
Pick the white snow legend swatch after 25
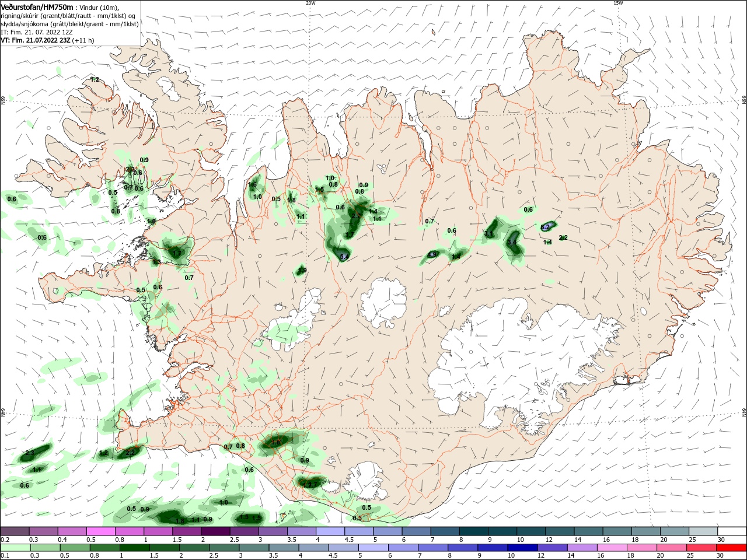tap(732, 531)
